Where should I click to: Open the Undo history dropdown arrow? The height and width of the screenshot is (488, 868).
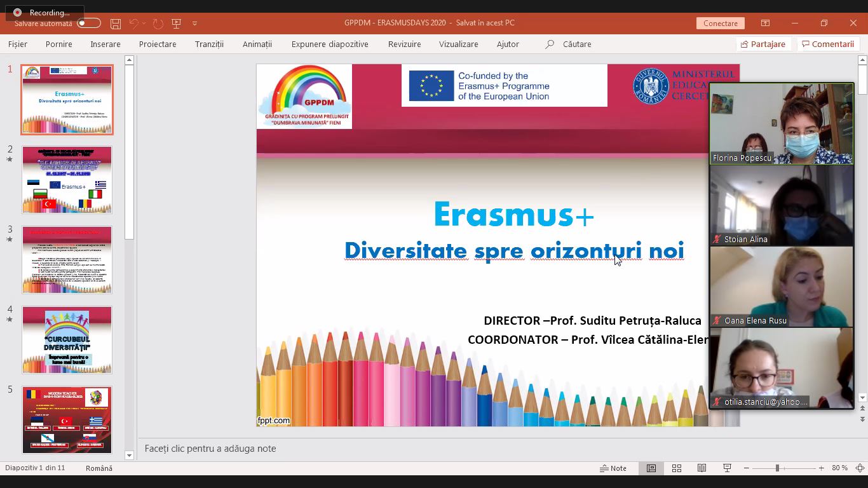(x=144, y=24)
